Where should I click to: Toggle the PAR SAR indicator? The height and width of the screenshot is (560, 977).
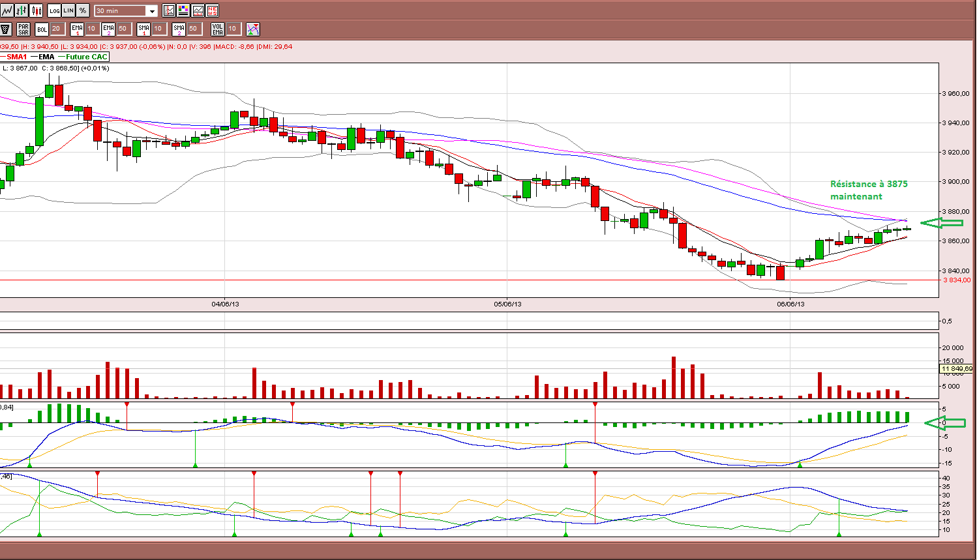pos(23,29)
